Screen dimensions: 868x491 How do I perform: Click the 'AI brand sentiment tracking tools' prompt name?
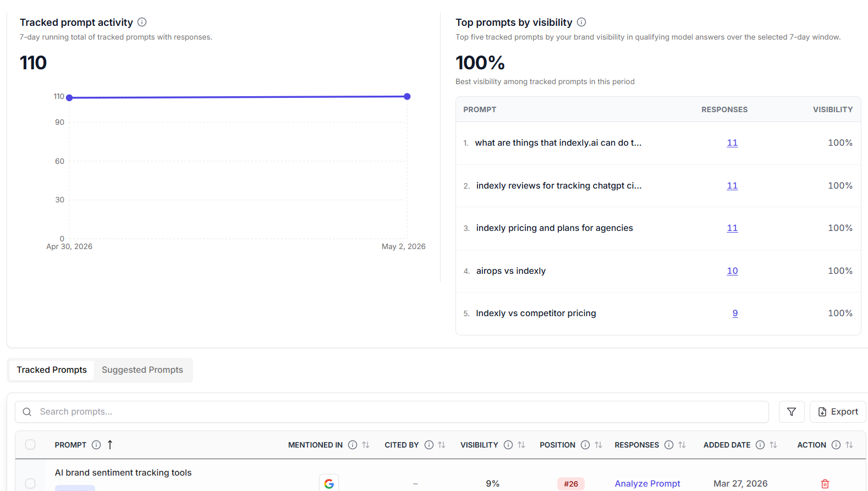(x=123, y=473)
